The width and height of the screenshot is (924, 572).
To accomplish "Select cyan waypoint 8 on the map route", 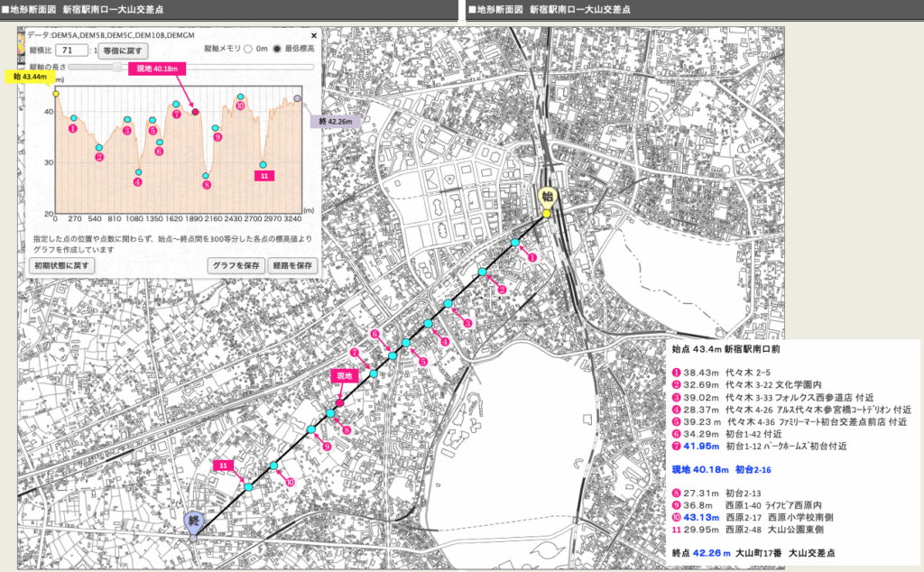I will 330,413.
